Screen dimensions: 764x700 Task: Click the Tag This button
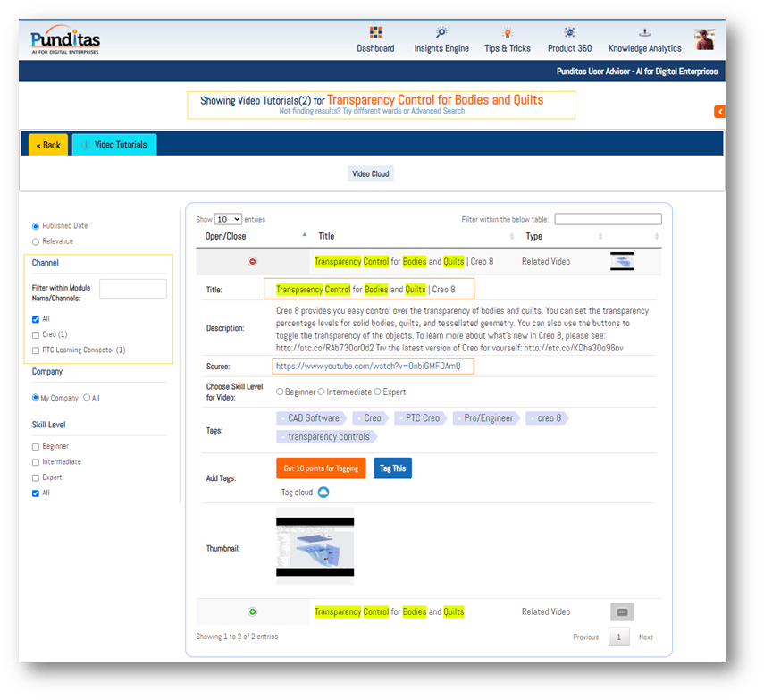point(392,468)
